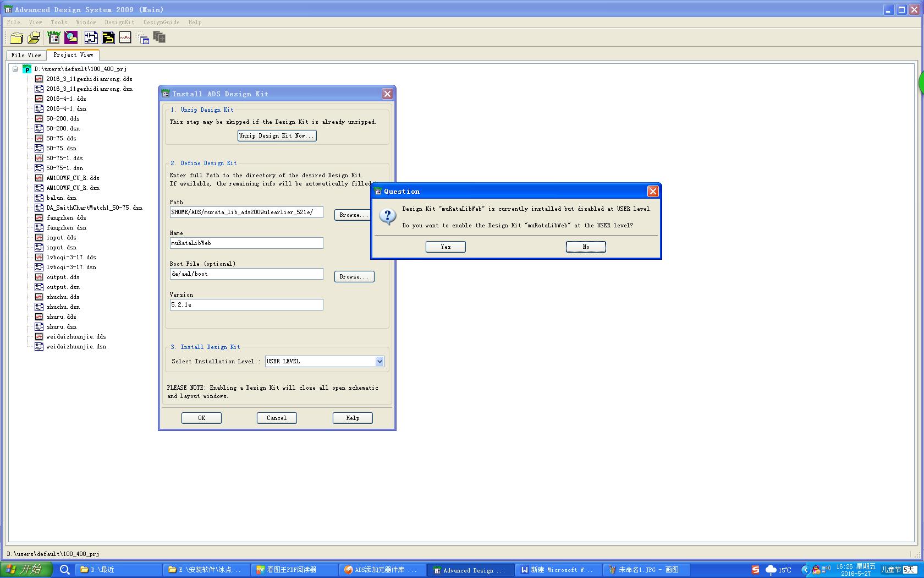Click the icon beside lvboqi-3-17.dsn
This screenshot has width=924, height=578.
coord(39,268)
